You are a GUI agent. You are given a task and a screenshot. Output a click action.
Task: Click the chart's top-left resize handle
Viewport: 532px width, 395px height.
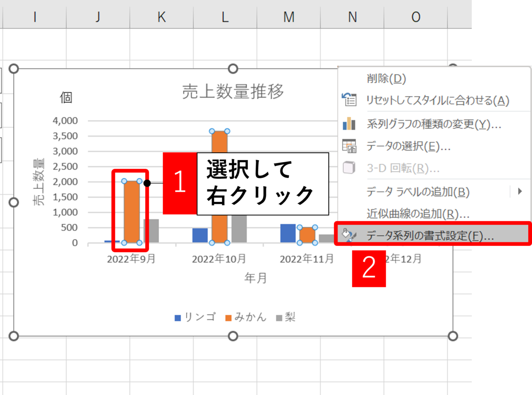click(x=14, y=69)
